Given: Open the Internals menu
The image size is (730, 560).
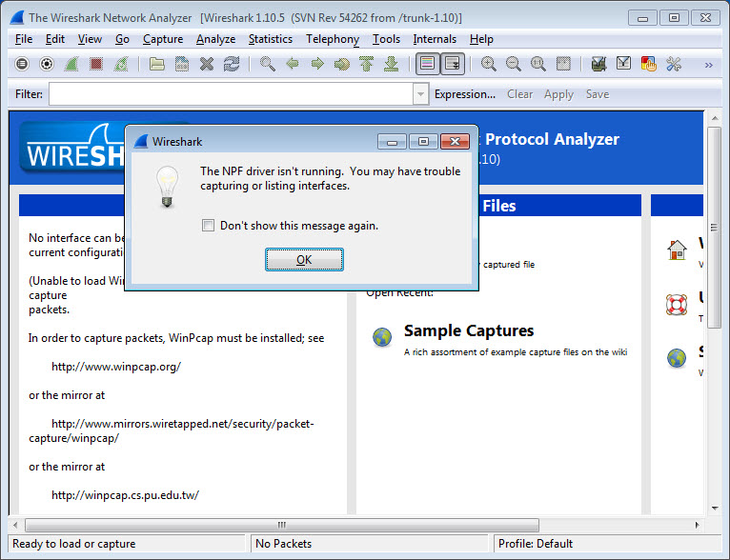Looking at the screenshot, I should [435, 39].
